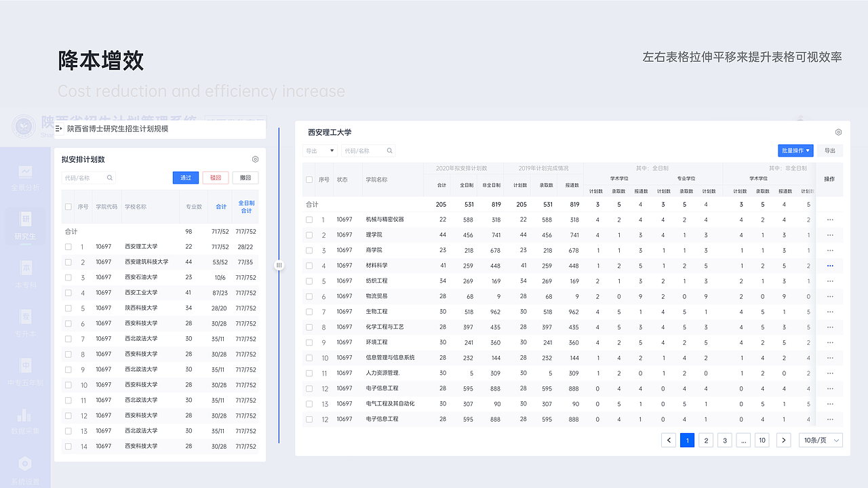Click the settings gear in 西安理工大学 panel

pos(838,132)
